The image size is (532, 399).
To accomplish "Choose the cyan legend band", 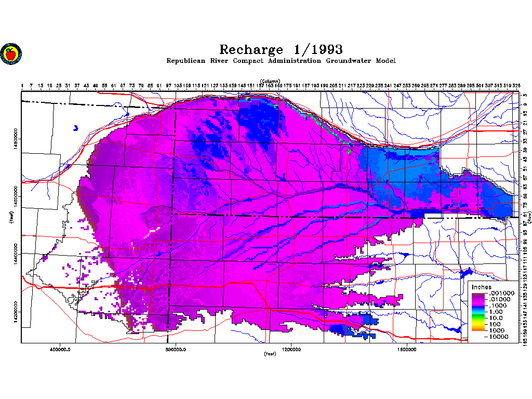I will click(x=477, y=312).
